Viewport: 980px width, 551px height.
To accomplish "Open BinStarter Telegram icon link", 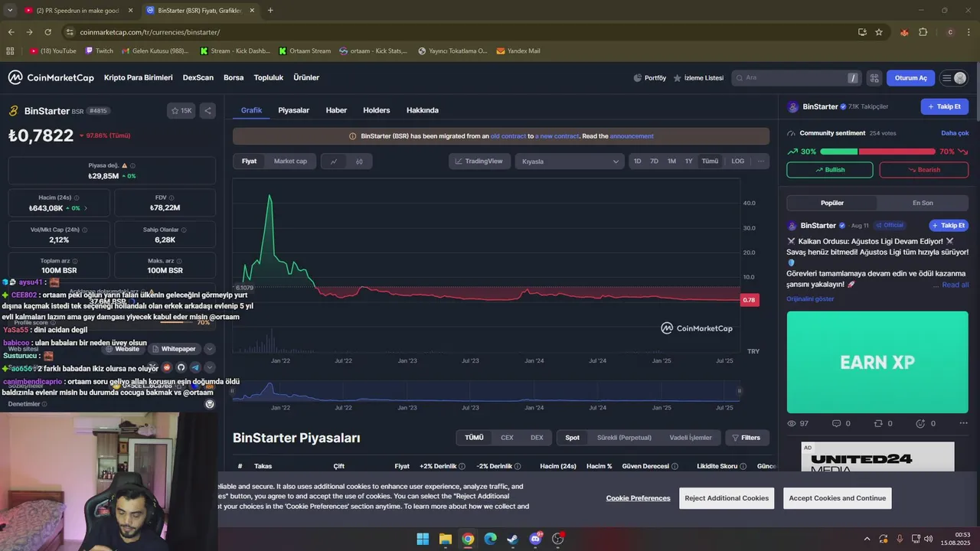I will pos(195,367).
